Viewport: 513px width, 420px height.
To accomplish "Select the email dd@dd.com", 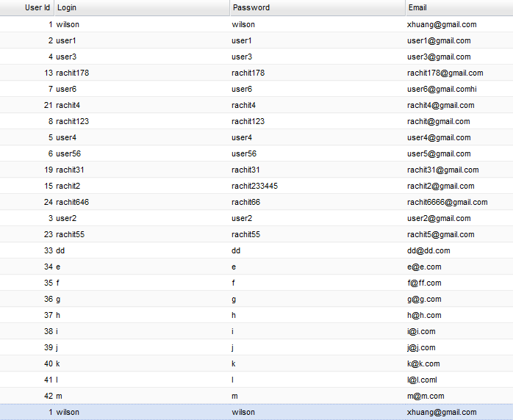I will tap(428, 250).
